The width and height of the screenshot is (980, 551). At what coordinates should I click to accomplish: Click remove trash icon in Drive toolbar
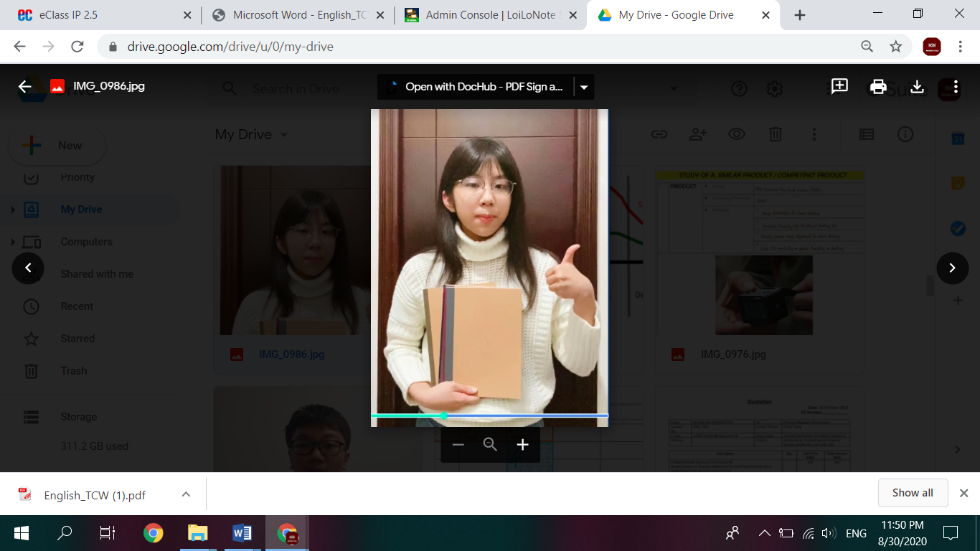click(775, 134)
